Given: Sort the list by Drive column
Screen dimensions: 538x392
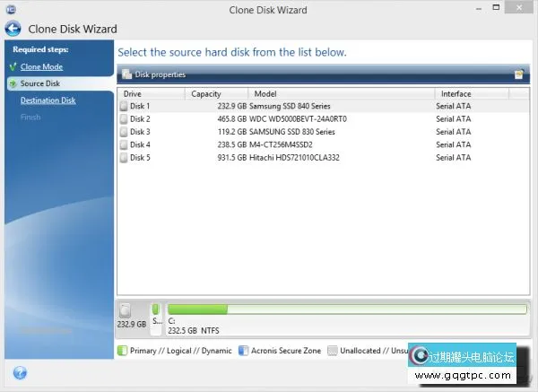Looking at the screenshot, I should 151,93.
